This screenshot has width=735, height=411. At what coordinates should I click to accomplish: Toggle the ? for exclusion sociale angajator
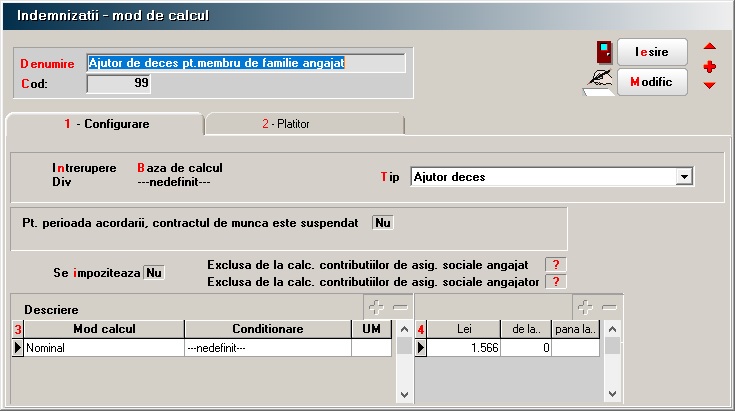(556, 282)
